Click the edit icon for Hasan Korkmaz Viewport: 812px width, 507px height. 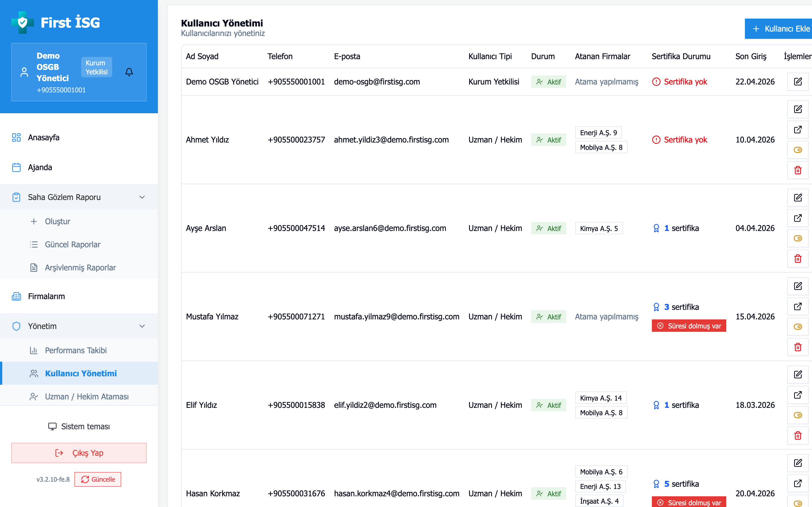click(798, 463)
